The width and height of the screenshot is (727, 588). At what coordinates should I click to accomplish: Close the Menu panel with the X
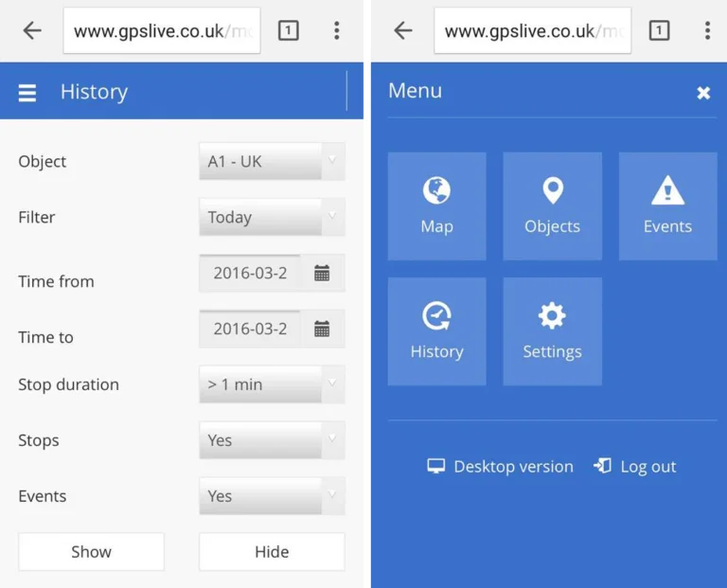[703, 93]
